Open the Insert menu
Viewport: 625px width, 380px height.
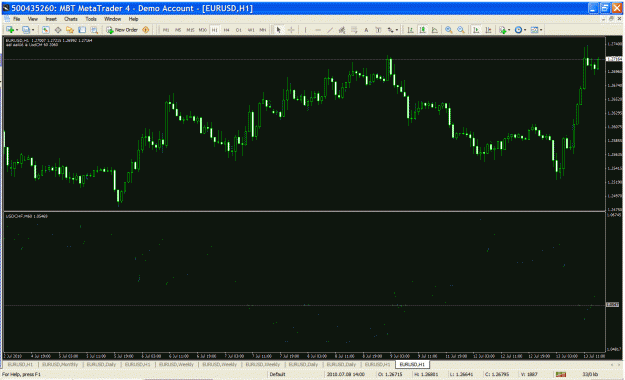click(51, 19)
